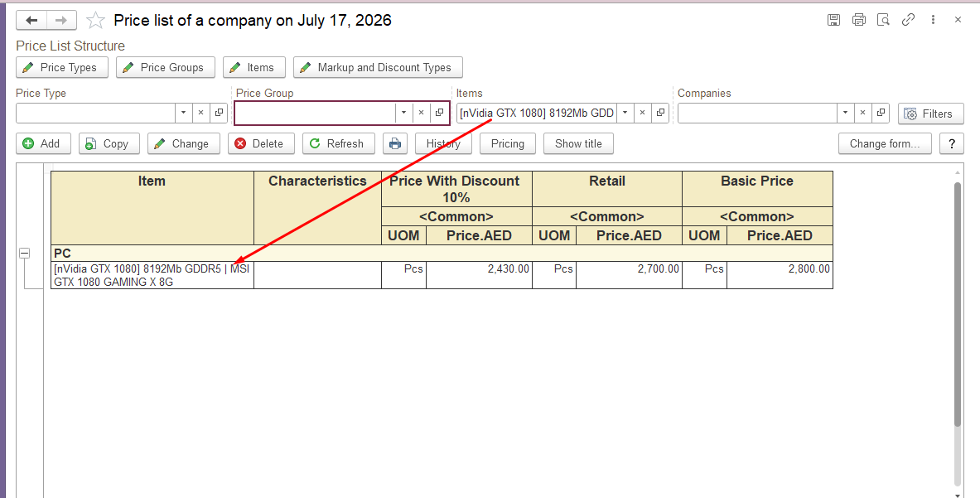Open the three-dot more actions menu
Screen dimensions: 980x498
tap(933, 20)
